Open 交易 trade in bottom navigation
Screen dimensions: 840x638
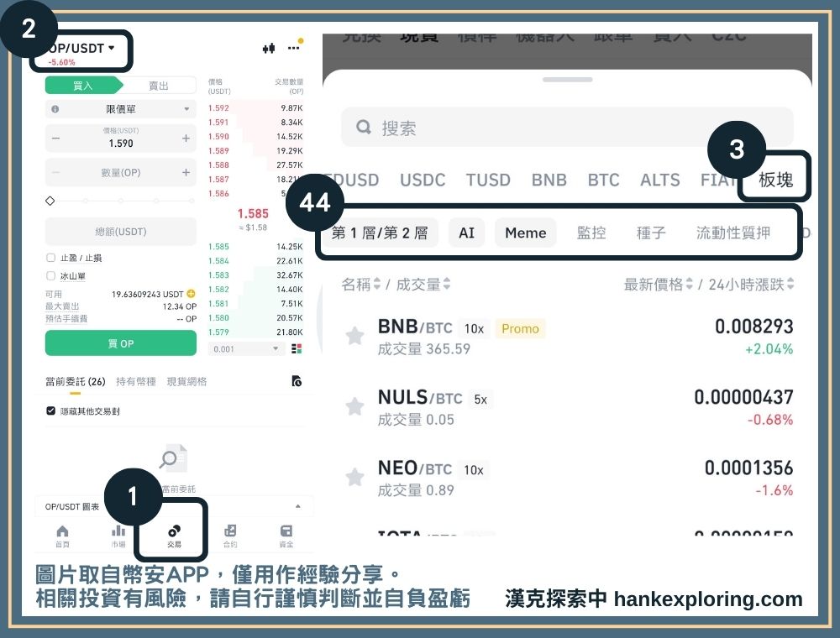[174, 536]
